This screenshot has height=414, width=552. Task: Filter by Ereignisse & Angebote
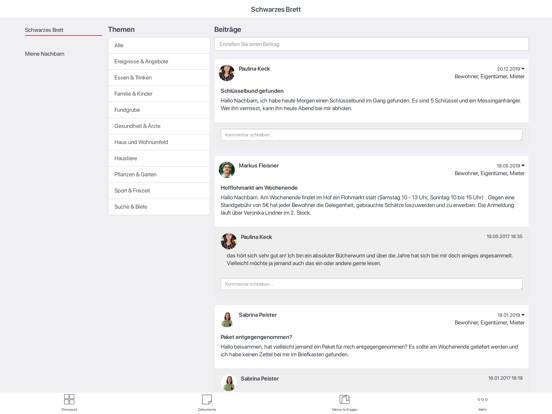(x=159, y=62)
